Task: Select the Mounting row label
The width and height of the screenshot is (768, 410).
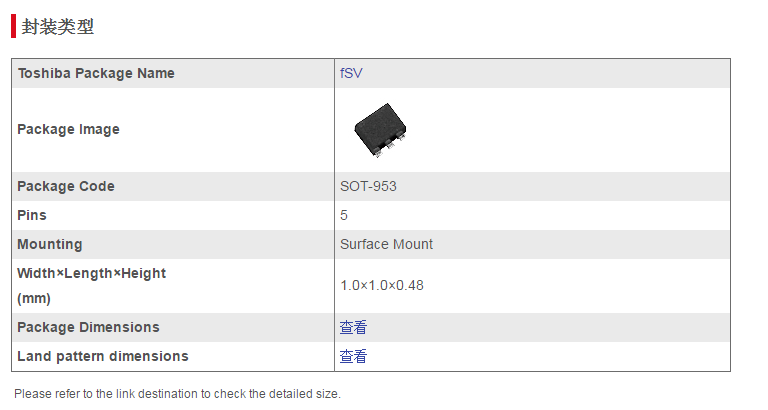Action: pos(50,244)
